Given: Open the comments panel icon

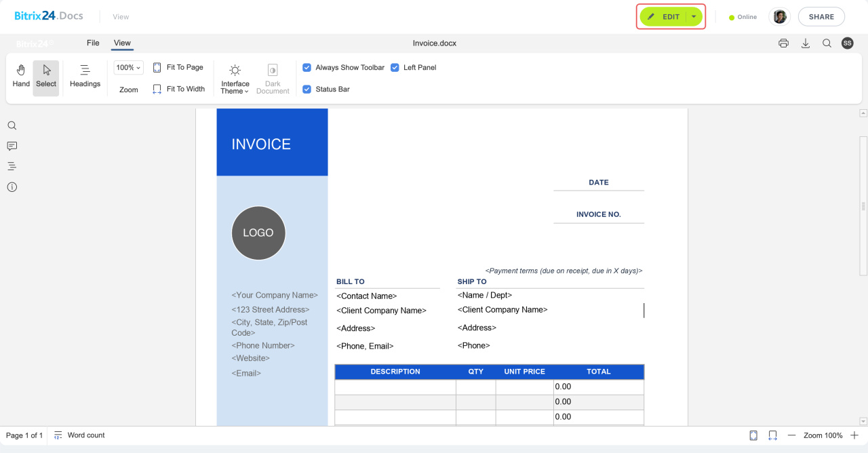Looking at the screenshot, I should pos(12,146).
